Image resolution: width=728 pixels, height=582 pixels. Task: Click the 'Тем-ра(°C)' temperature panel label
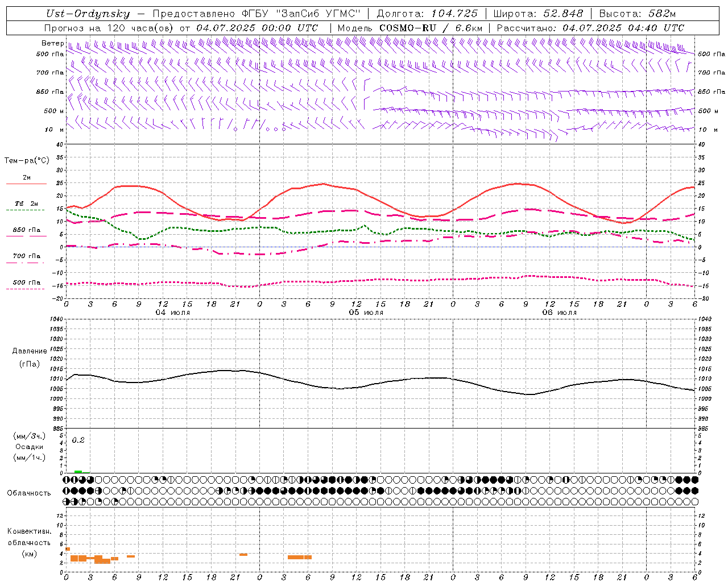27,161
